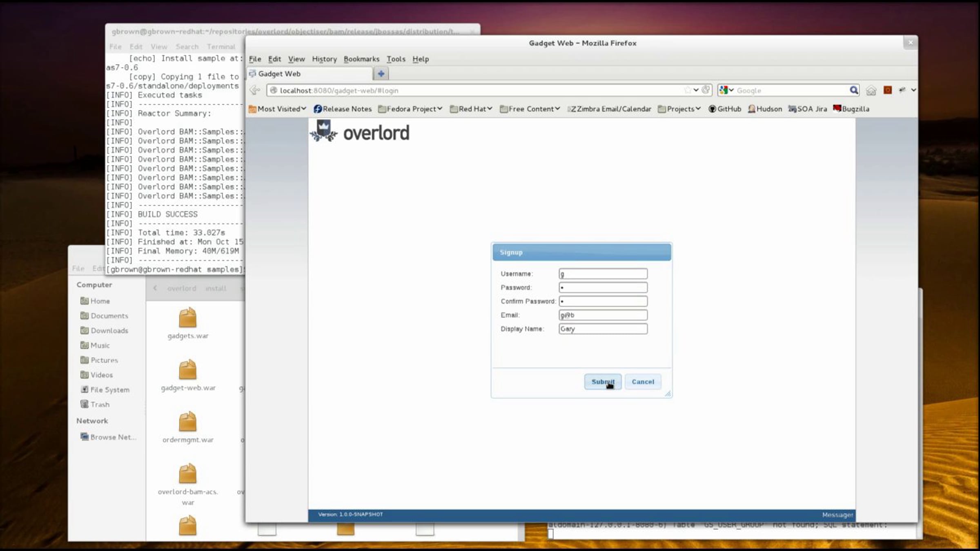Open the Bugzilla bookmark
980x551 pixels.
coord(851,109)
